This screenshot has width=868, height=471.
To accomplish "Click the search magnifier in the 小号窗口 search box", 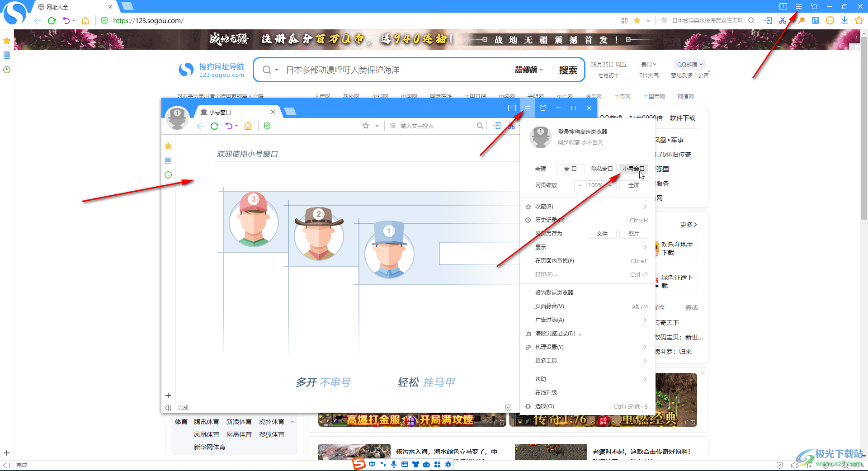I will (480, 126).
